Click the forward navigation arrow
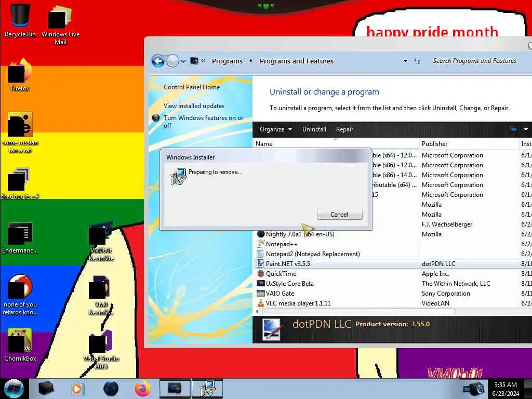This screenshot has height=399, width=532. [x=172, y=61]
